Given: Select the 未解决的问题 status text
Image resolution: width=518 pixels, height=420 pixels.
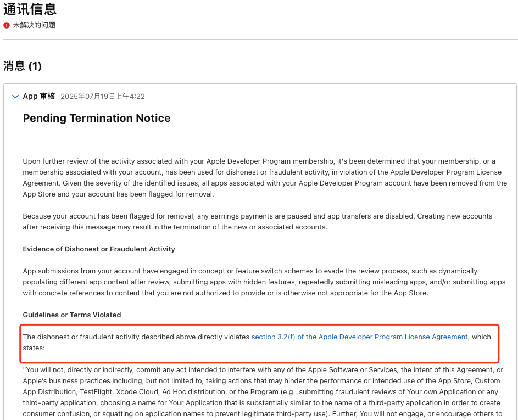Looking at the screenshot, I should (x=34, y=25).
